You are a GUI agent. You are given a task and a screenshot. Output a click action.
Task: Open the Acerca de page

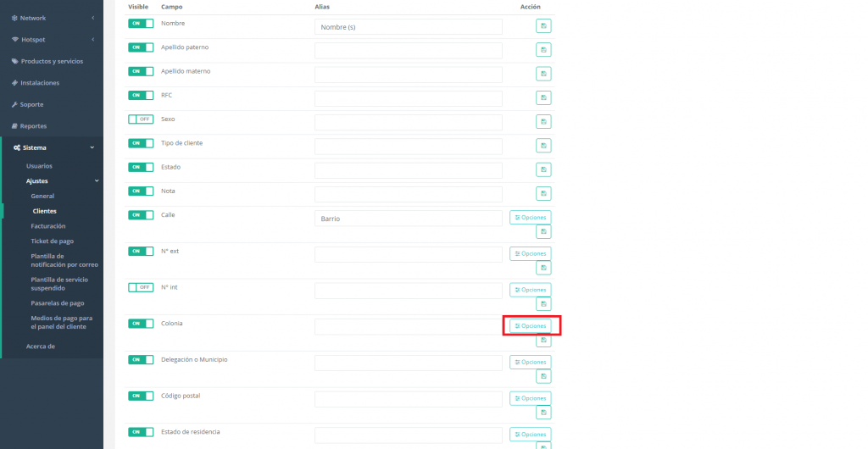point(41,346)
